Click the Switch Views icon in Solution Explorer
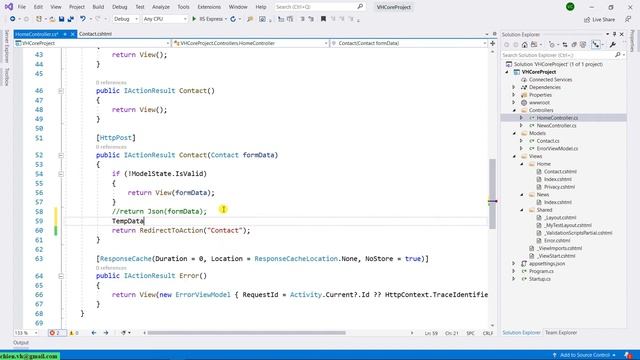 (x=534, y=45)
